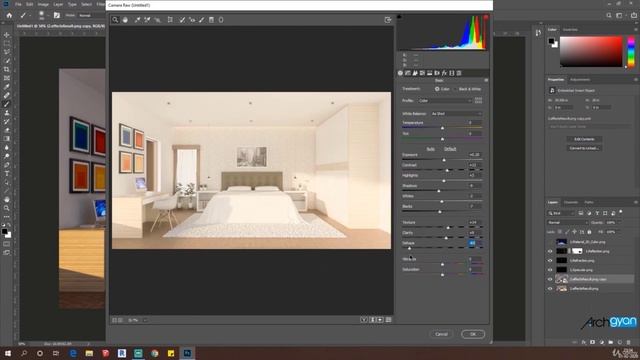
Task: Delete layer using trash icon in Layers panel
Action: pos(629,342)
